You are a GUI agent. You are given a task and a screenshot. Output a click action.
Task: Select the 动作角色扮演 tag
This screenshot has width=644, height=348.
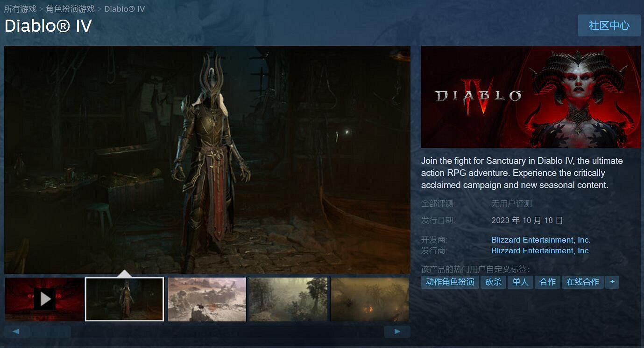click(450, 282)
